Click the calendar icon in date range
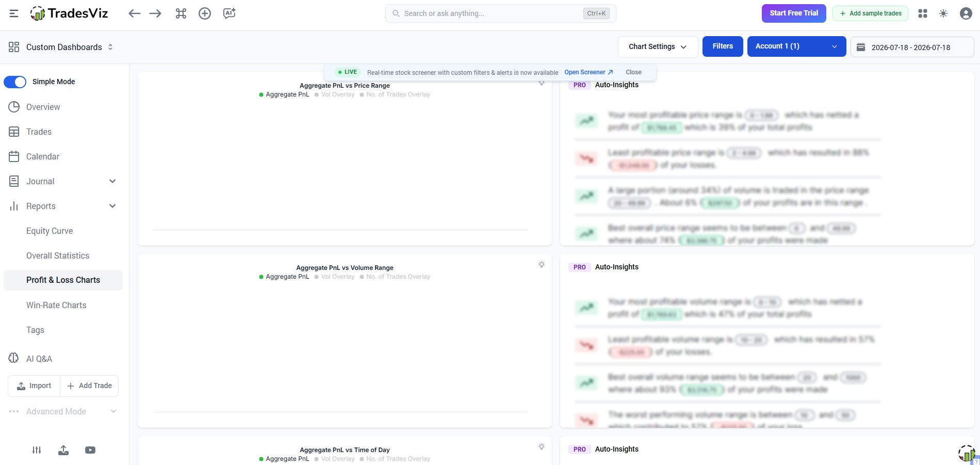The width and height of the screenshot is (980, 465). 861,47
